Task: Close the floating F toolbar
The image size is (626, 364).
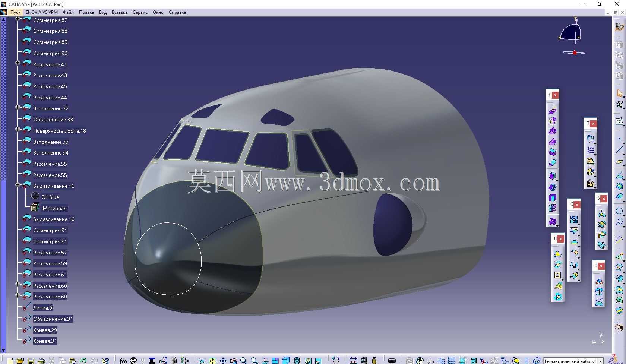Action: tap(601, 266)
